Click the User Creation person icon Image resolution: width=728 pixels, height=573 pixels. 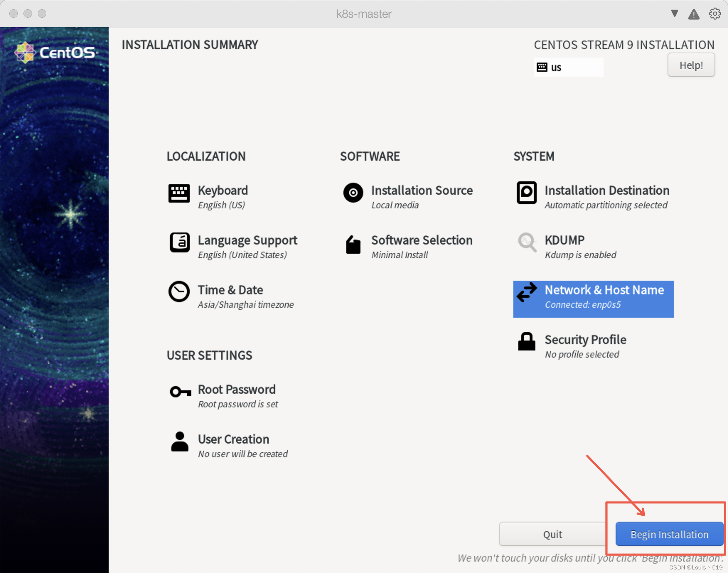point(180,441)
